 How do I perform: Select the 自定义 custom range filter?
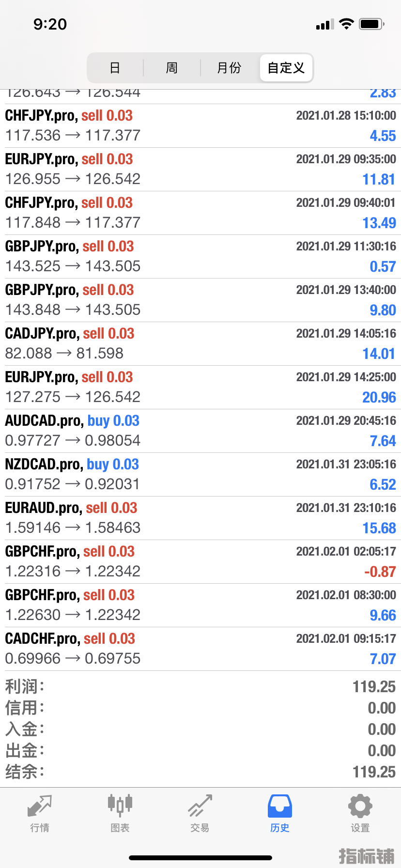click(286, 68)
